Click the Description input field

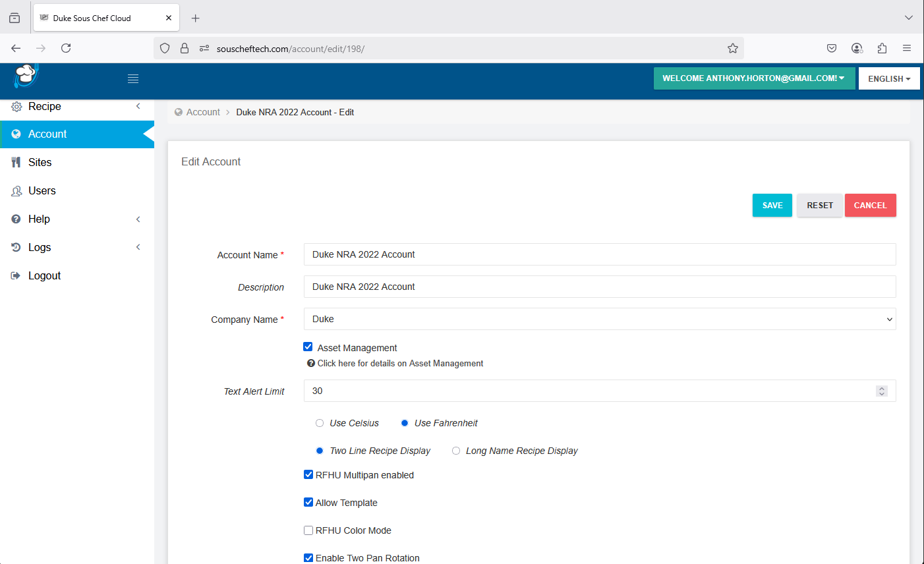click(x=600, y=287)
